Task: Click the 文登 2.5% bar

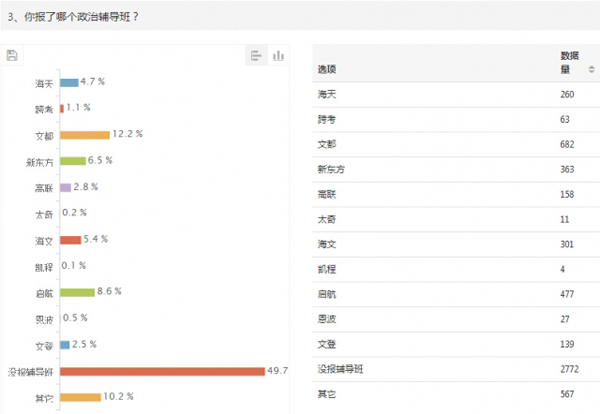Action: 65,345
